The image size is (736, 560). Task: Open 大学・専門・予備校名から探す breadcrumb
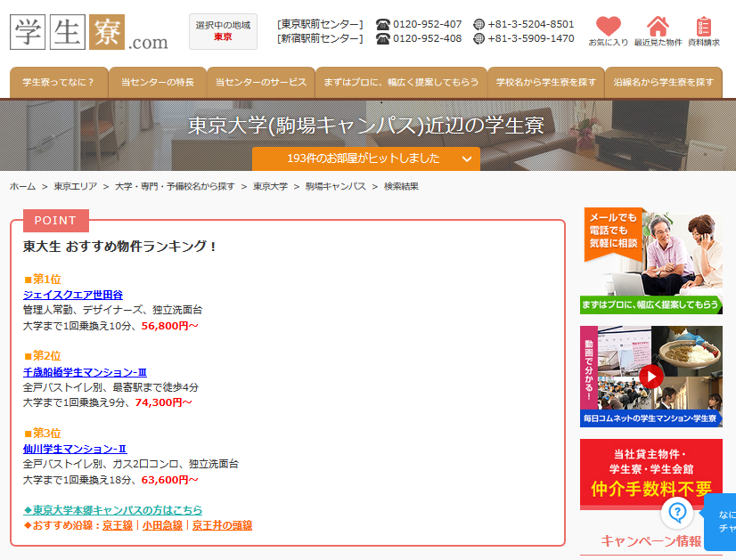(x=175, y=186)
